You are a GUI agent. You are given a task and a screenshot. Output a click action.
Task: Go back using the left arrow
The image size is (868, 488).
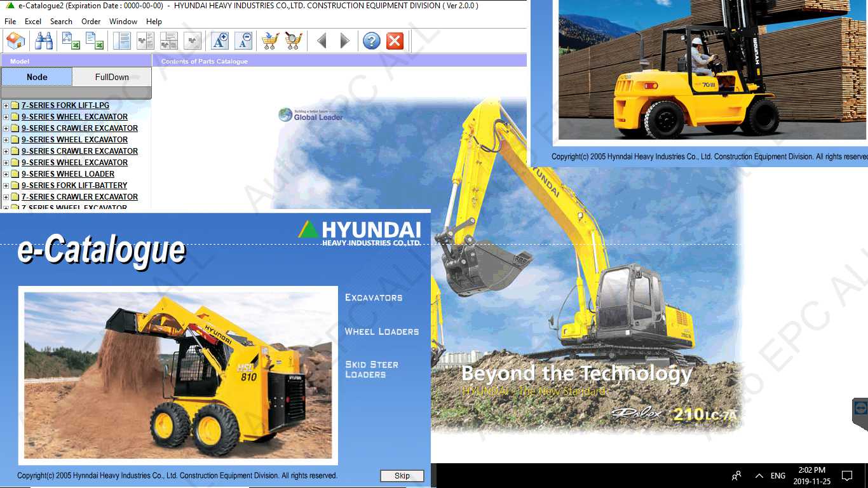click(322, 41)
